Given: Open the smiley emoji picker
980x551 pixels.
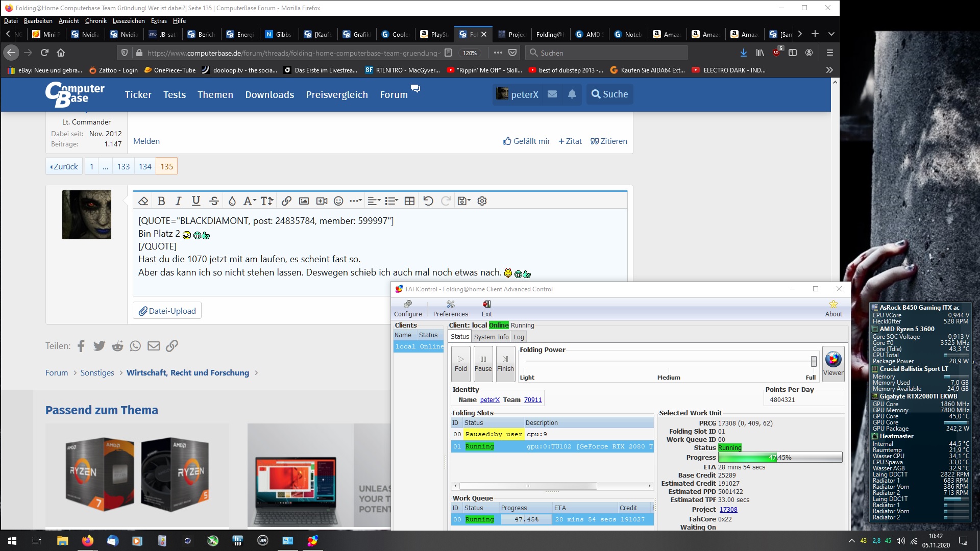Looking at the screenshot, I should (x=338, y=201).
